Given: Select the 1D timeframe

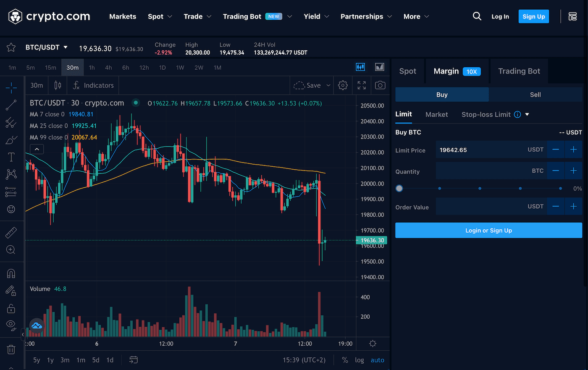Looking at the screenshot, I should (x=162, y=67).
